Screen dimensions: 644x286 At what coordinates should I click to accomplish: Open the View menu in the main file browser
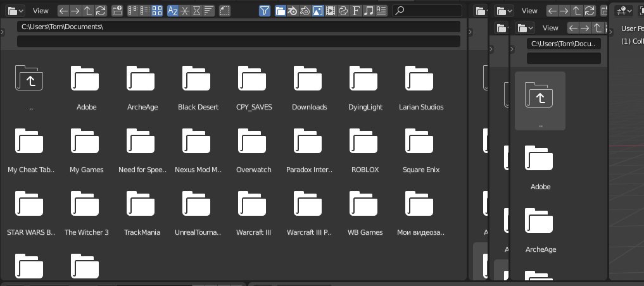(x=41, y=11)
